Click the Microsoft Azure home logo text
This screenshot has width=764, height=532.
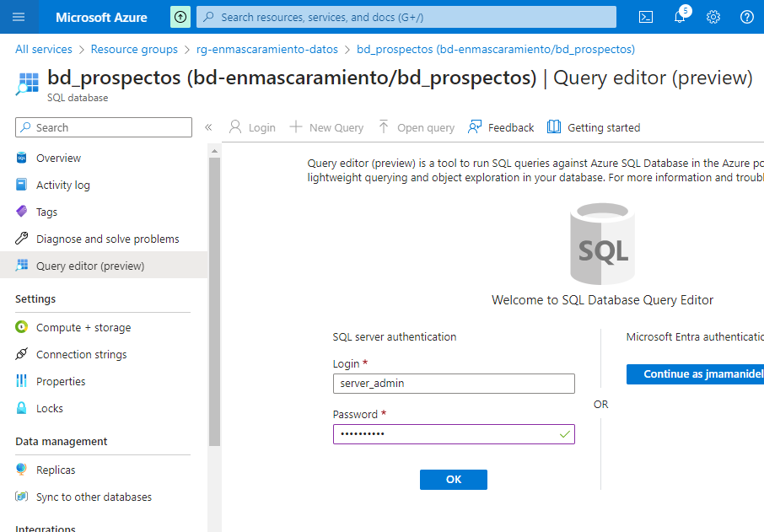pos(101,18)
